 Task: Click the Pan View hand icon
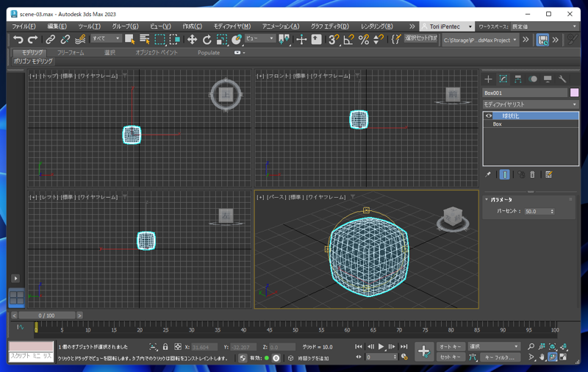[542, 357]
